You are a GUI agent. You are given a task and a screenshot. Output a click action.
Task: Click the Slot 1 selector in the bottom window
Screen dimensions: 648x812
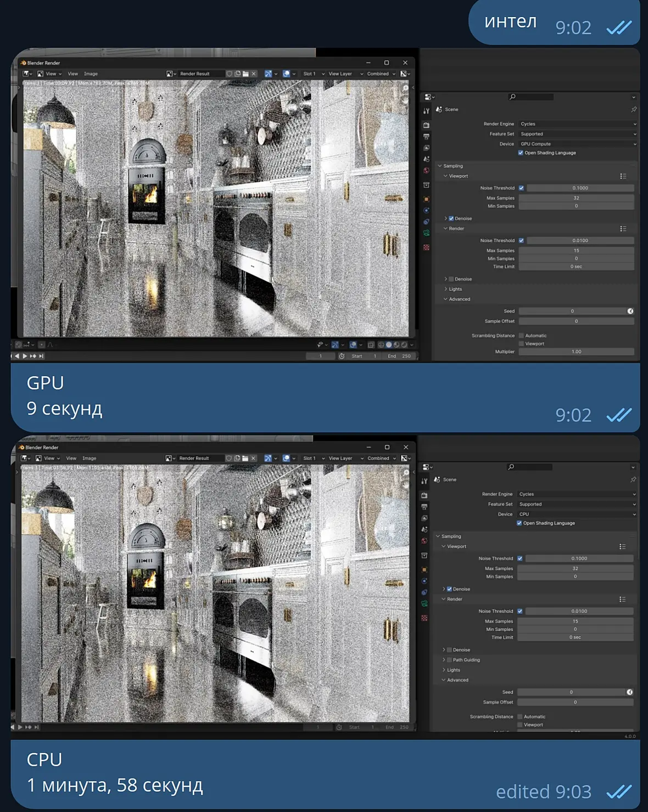point(314,458)
